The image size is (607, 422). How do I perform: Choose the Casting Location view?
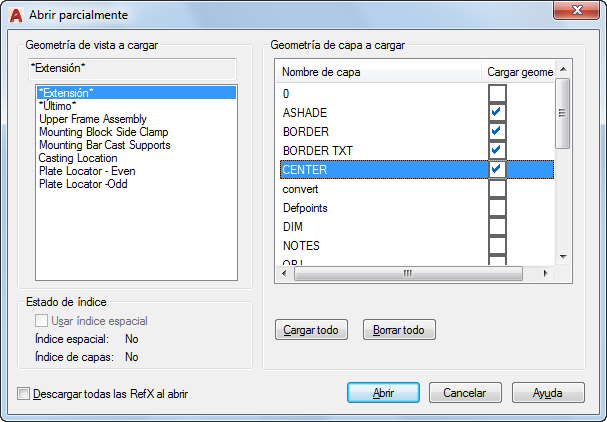[x=78, y=158]
